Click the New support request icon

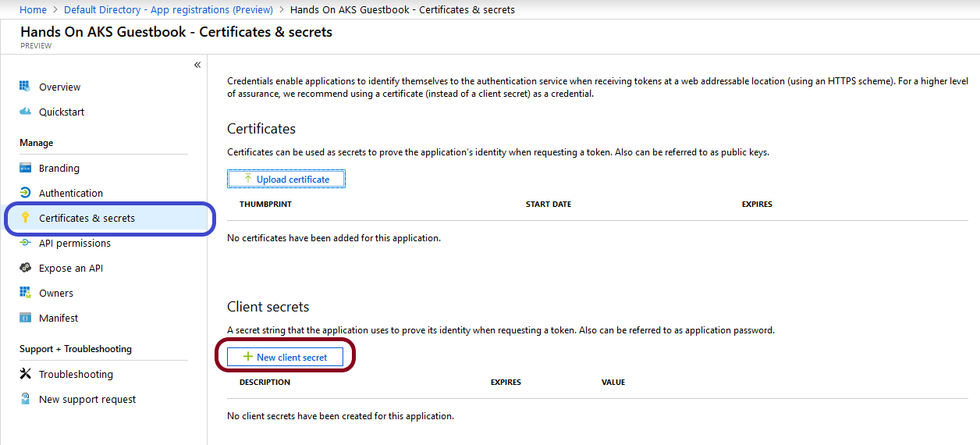pyautogui.click(x=24, y=399)
